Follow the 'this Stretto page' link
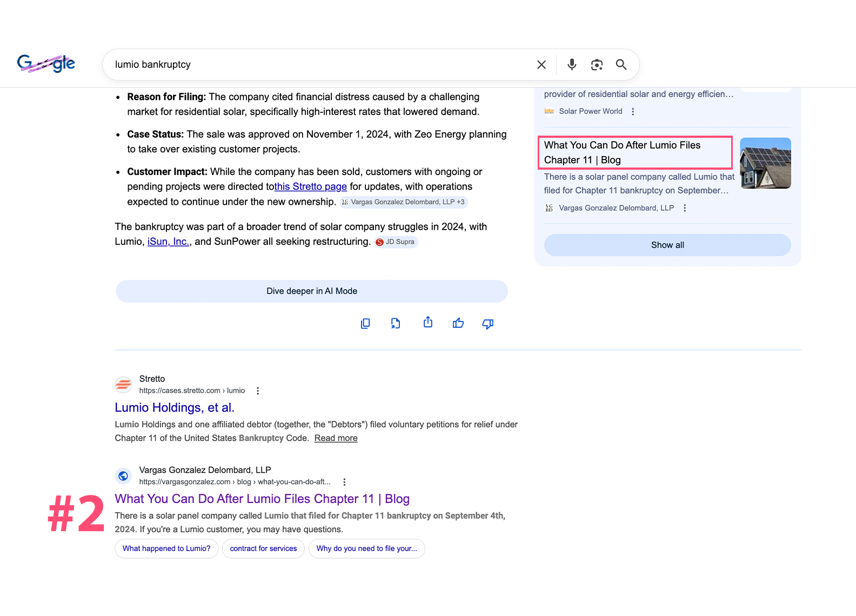 click(x=311, y=186)
